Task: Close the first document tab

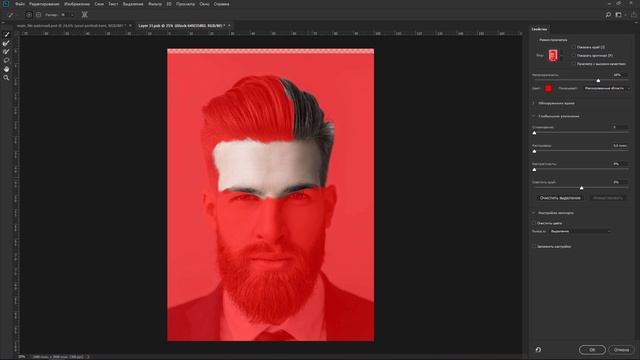Action: click(x=130, y=25)
